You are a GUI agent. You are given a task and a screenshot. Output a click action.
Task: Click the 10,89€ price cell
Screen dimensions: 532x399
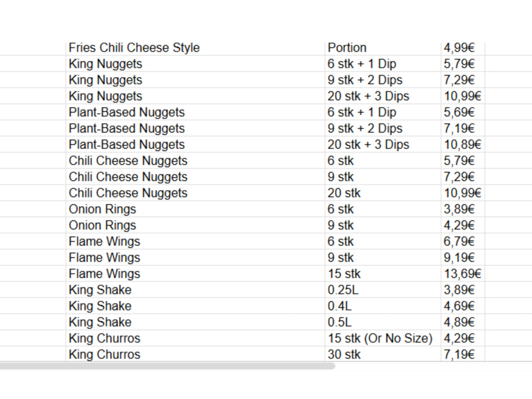pyautogui.click(x=463, y=145)
